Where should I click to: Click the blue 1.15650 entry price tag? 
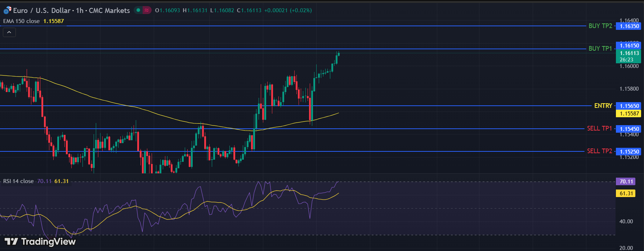pos(629,106)
